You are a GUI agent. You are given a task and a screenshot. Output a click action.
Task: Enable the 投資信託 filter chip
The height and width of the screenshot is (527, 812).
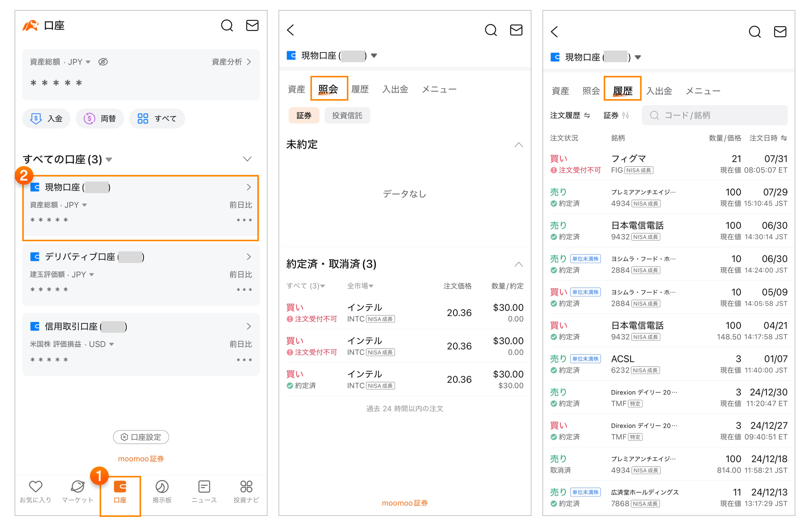point(347,115)
